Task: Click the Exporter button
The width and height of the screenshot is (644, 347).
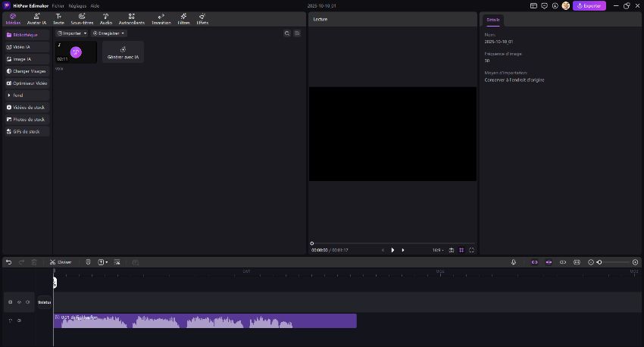Action: (589, 5)
